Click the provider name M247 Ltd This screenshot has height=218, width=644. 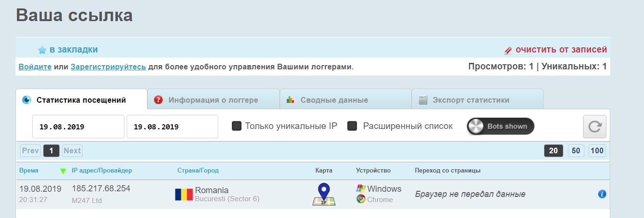87,201
